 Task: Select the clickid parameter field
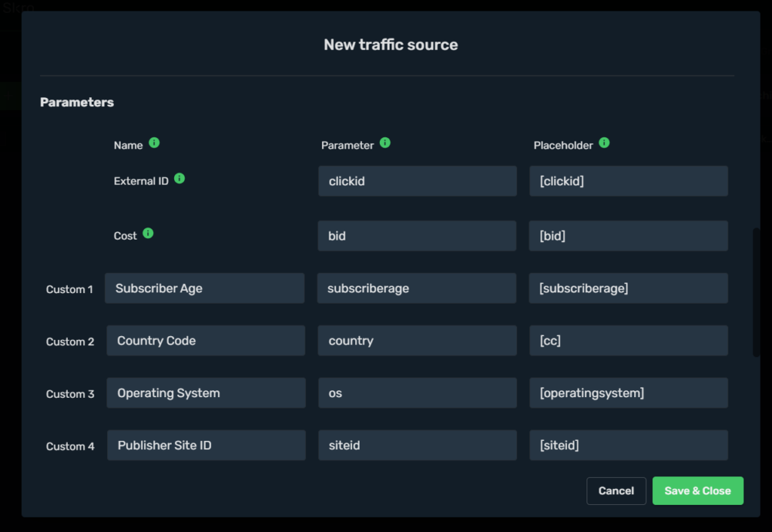point(417,181)
